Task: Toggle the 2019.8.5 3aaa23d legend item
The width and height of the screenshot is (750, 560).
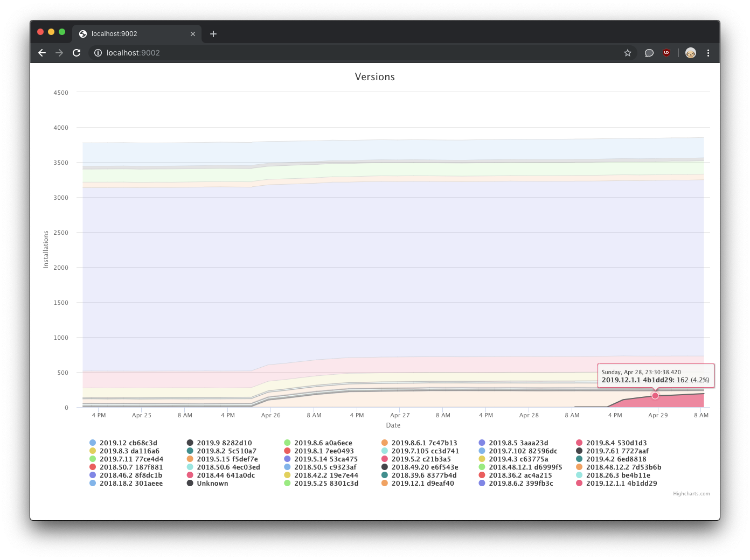Action: [x=513, y=443]
